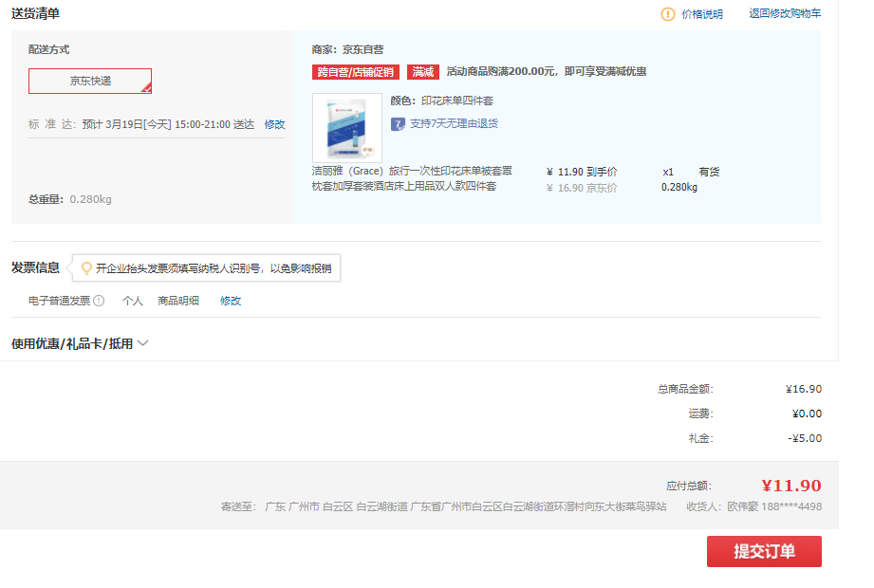The width and height of the screenshot is (874, 588).
Task: Click the red 满减 promotion tag
Action: point(423,72)
